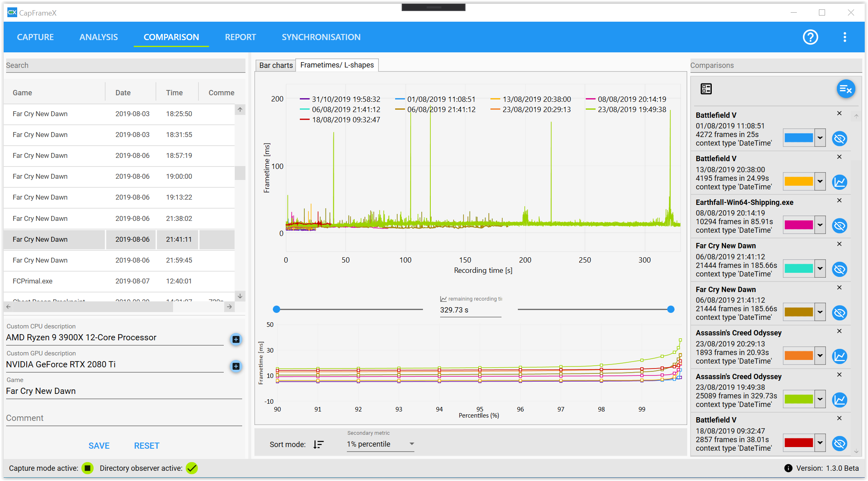Viewport: 868px width, 481px height.
Task: Hide Battlefield V 01/08/2019 graph
Action: pyautogui.click(x=839, y=139)
